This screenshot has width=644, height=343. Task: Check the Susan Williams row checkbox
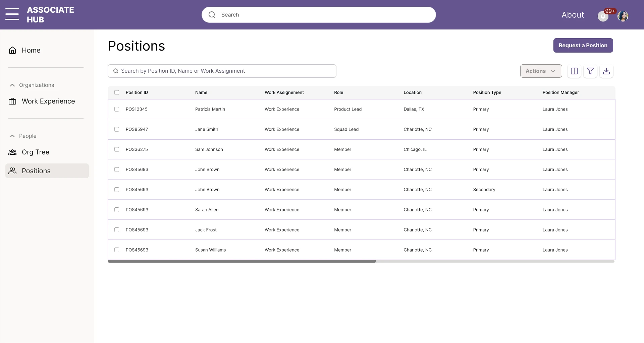tap(117, 250)
